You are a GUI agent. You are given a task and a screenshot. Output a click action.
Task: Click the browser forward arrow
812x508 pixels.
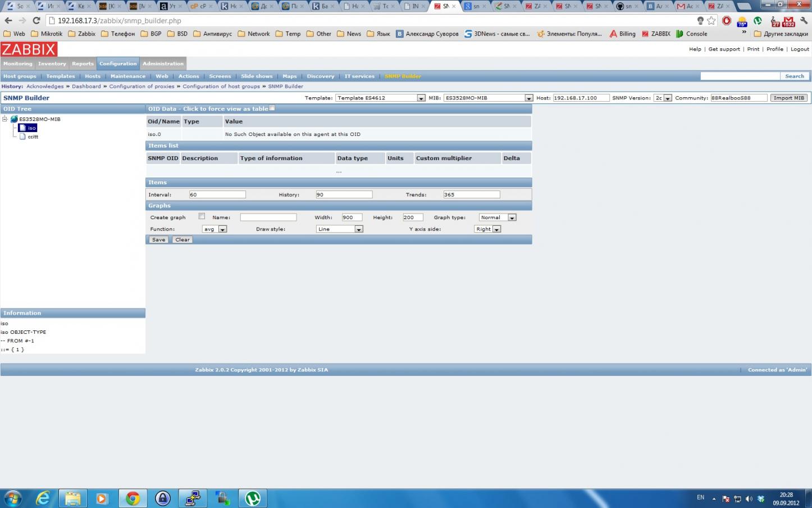pyautogui.click(x=22, y=21)
